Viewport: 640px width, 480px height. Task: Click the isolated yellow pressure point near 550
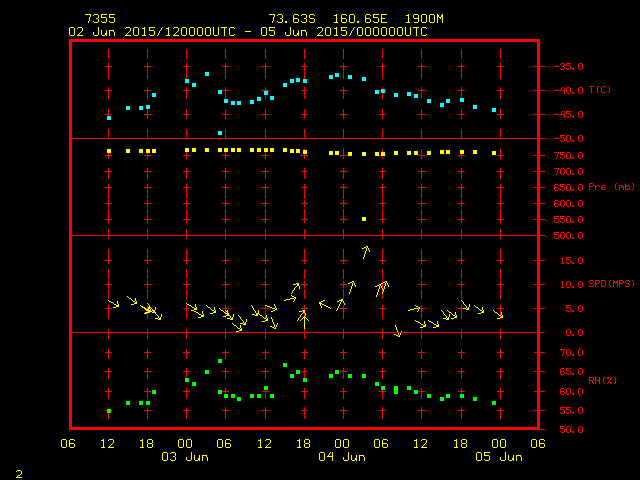pos(364,219)
